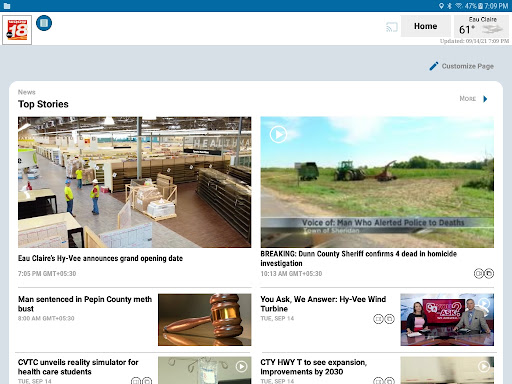
Task: Click the pencil Customize Page icon
Action: 434,66
